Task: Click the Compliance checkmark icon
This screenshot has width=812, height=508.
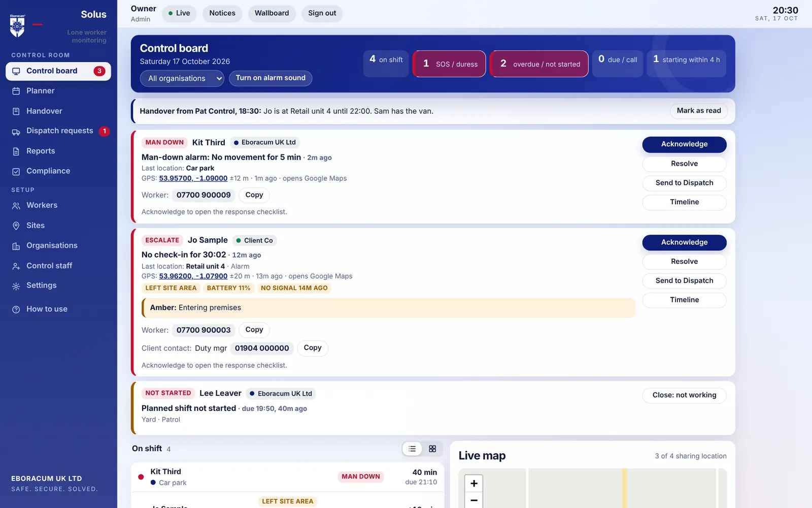Action: pyautogui.click(x=16, y=172)
